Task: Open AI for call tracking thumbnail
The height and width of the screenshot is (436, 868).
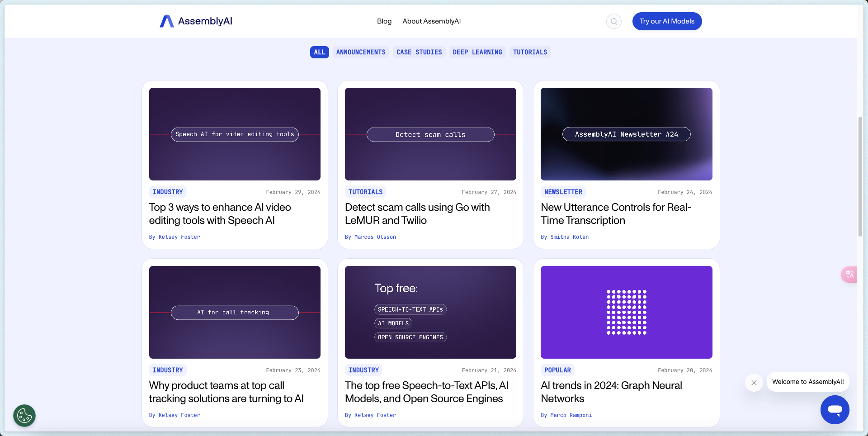Action: pos(235,312)
